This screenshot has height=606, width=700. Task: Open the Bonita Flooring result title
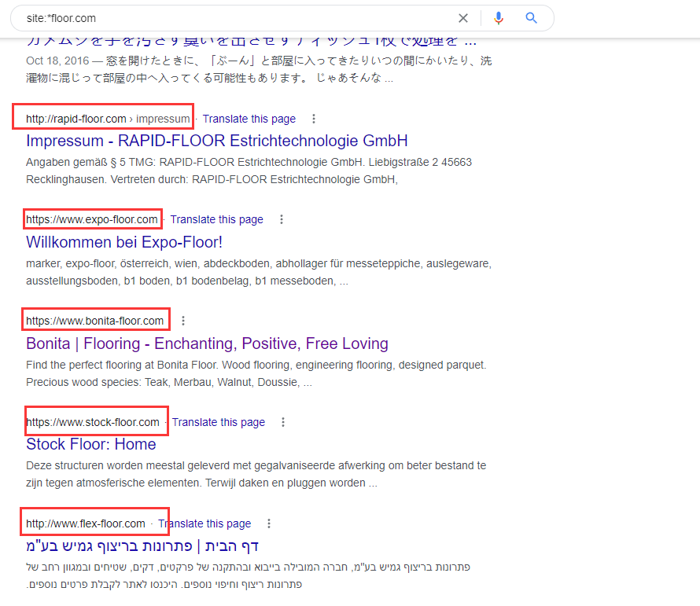[x=207, y=343]
